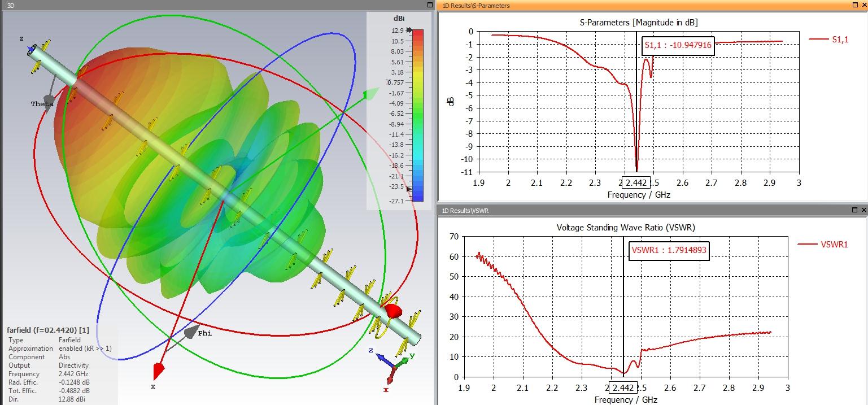Image resolution: width=868 pixels, height=405 pixels.
Task: Click the S1,1 legend entry
Action: 828,39
